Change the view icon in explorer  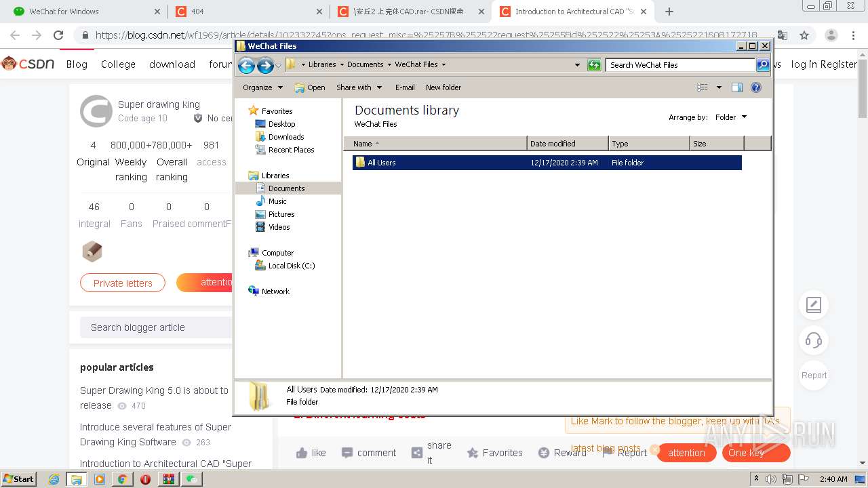[703, 87]
